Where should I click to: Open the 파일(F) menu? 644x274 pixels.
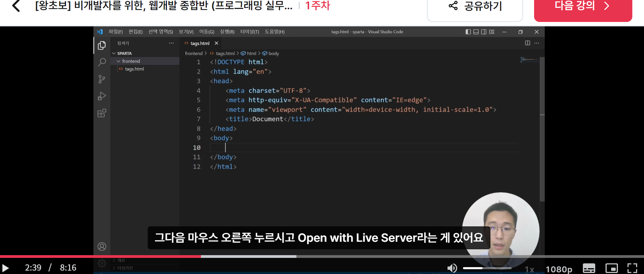[115, 32]
